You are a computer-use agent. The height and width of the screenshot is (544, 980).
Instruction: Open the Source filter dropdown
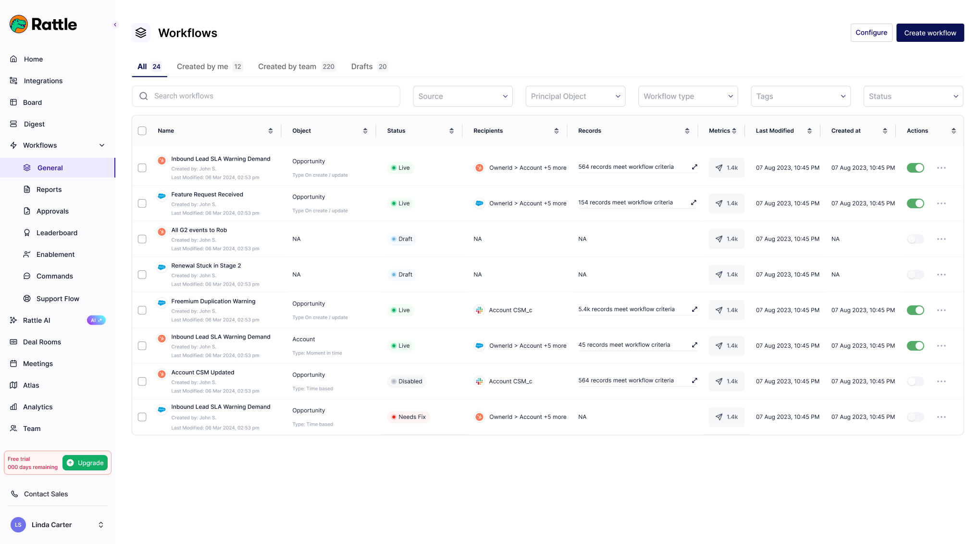tap(462, 96)
